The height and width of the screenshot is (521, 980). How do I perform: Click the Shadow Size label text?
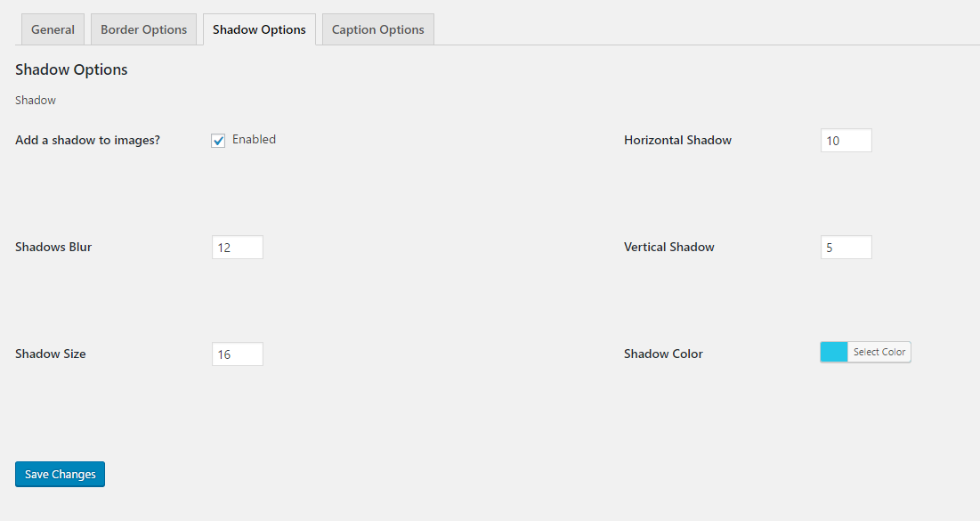click(51, 354)
